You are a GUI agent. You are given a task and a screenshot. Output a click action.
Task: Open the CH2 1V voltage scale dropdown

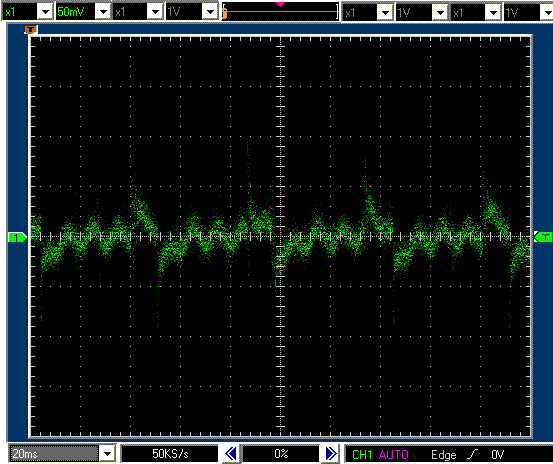point(210,12)
